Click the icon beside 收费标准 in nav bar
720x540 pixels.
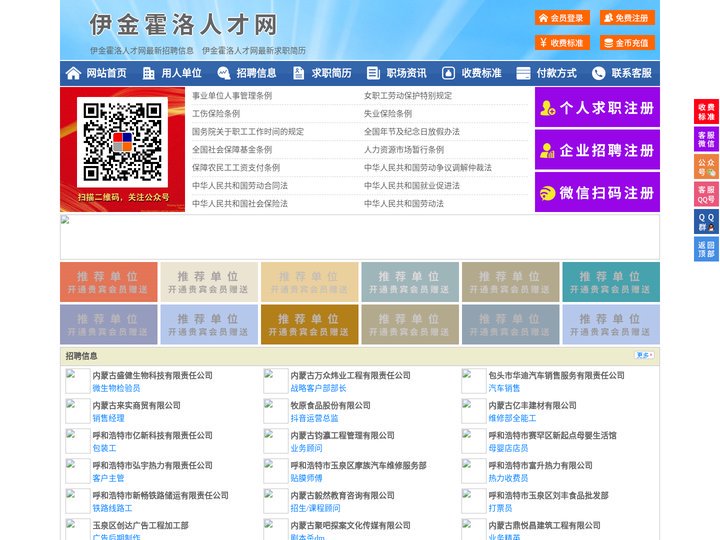coord(448,73)
